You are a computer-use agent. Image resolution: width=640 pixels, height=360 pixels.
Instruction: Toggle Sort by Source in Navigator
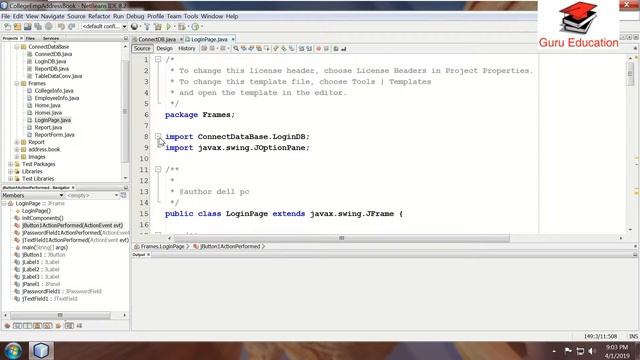tap(79, 326)
